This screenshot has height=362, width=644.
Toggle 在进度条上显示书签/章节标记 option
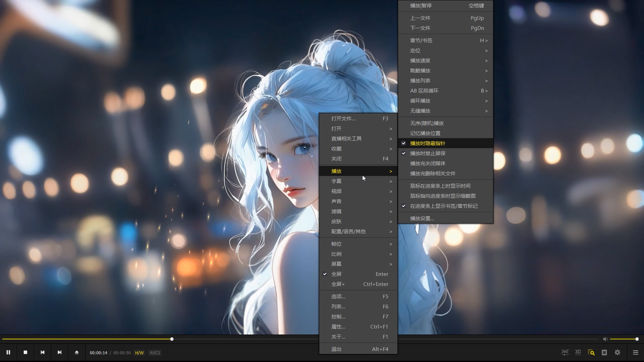tap(445, 206)
